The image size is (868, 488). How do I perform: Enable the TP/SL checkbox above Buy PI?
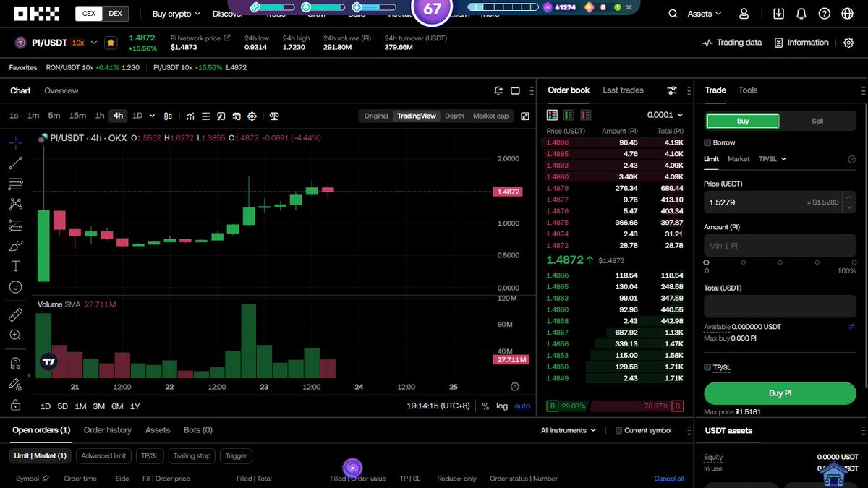[x=707, y=367]
